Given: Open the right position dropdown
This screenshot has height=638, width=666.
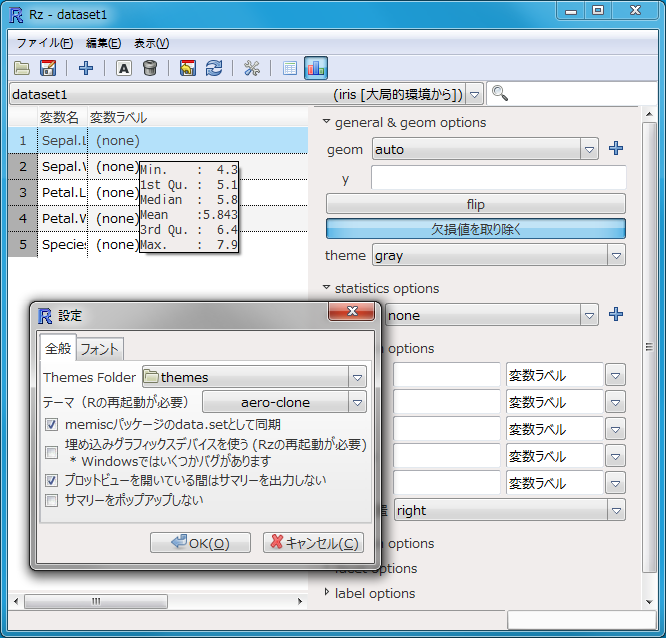Looking at the screenshot, I should click(616, 511).
